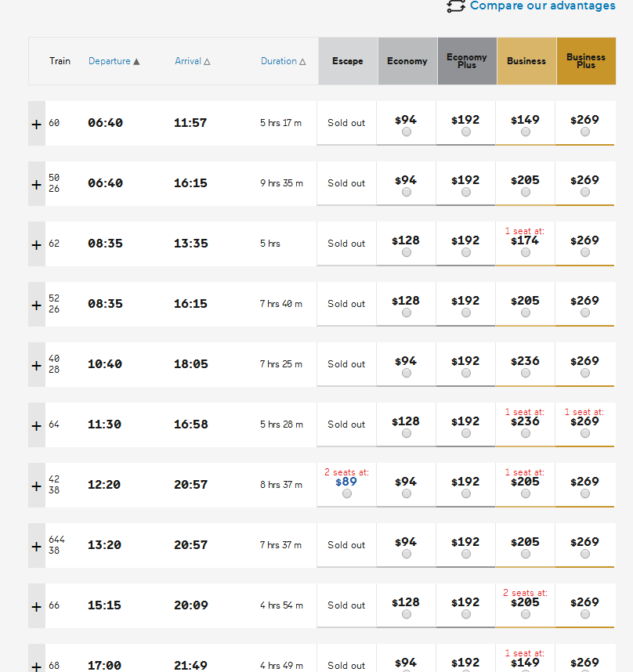Choose $205 Business fare on 13:20 train

tap(526, 555)
